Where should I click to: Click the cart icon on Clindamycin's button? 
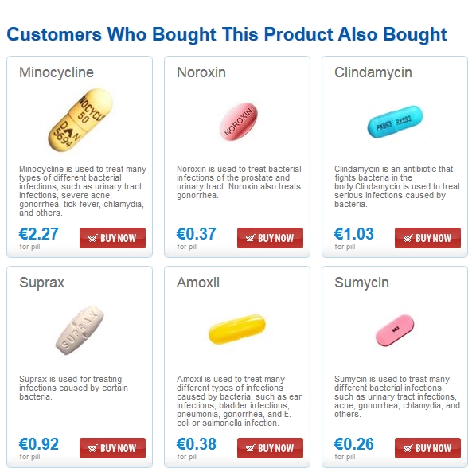tap(408, 238)
